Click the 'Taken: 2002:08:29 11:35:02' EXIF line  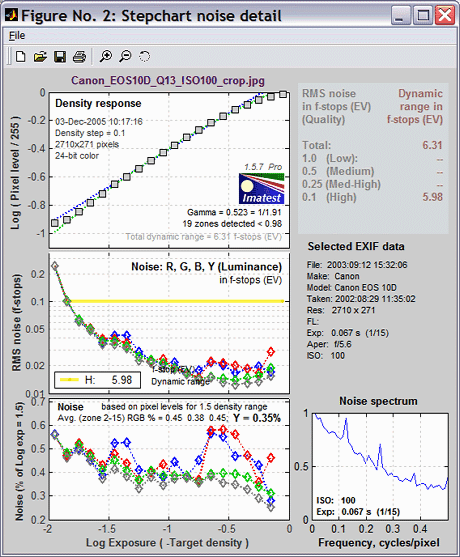click(361, 299)
